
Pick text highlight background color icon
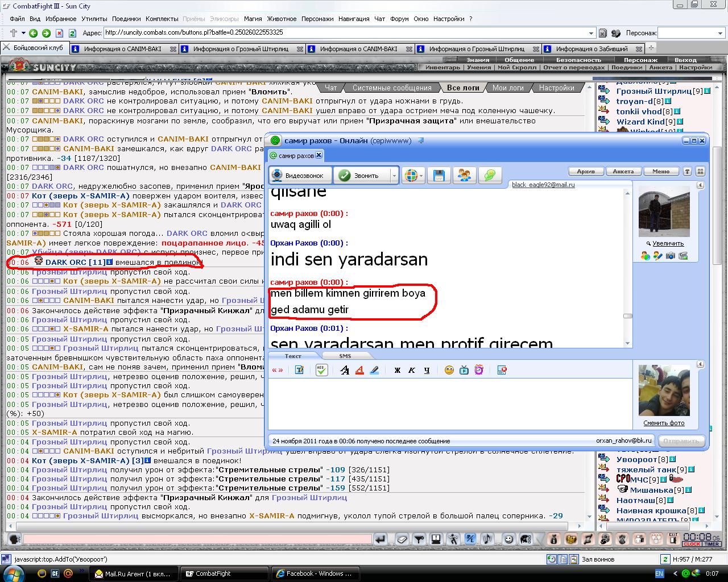374,370
